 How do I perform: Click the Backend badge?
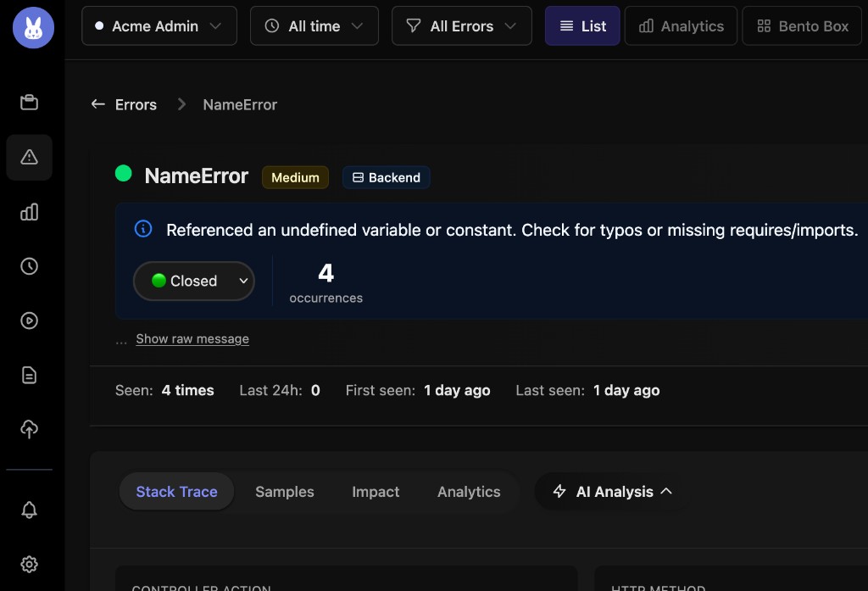click(x=387, y=177)
